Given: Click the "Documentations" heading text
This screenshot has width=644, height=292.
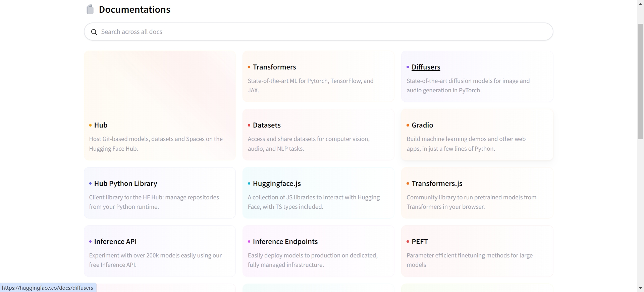Looking at the screenshot, I should 135,9.
